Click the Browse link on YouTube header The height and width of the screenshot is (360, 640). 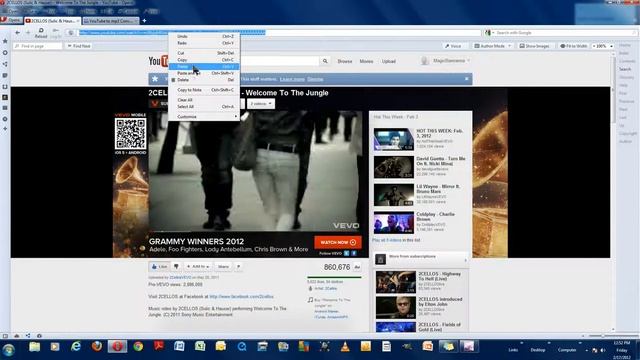point(345,61)
